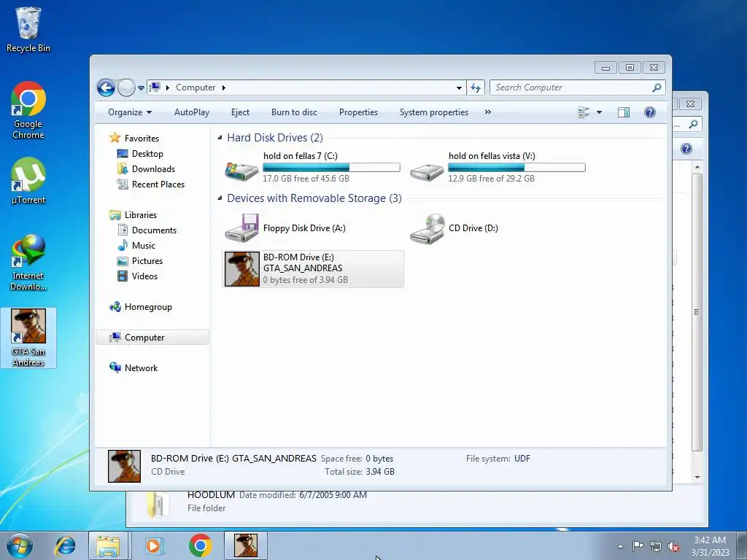The width and height of the screenshot is (747, 560).
Task: Click the taskbar clock showing 3:42 AM
Action: click(x=710, y=546)
